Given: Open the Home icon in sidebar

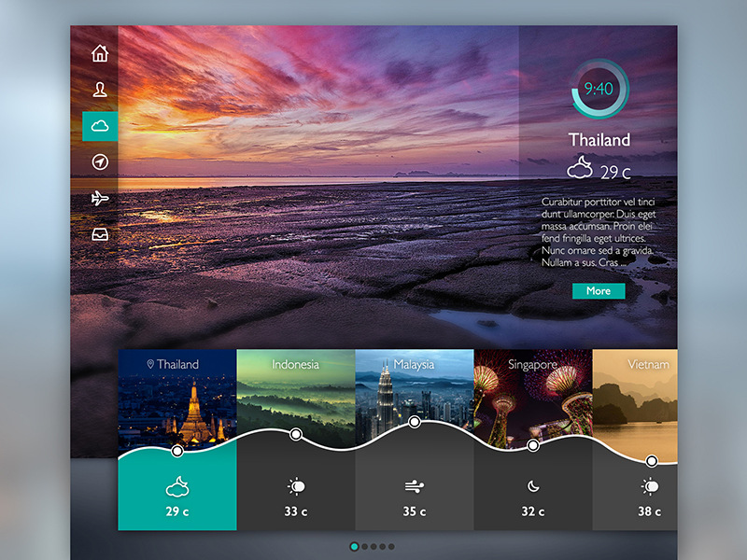Looking at the screenshot, I should [100, 53].
